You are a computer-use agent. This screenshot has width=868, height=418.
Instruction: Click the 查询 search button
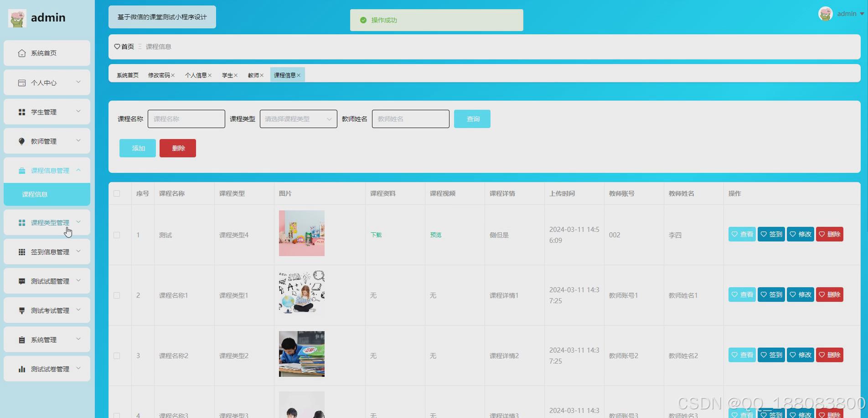pos(472,119)
